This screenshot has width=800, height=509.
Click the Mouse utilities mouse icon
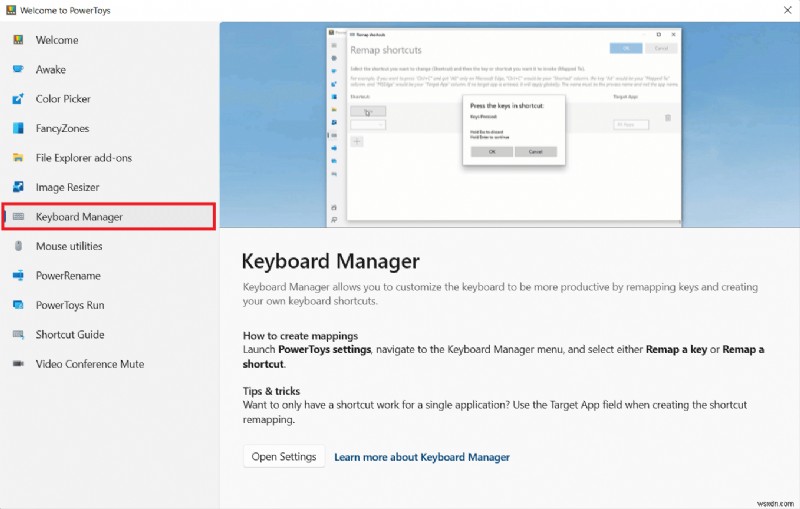18,246
